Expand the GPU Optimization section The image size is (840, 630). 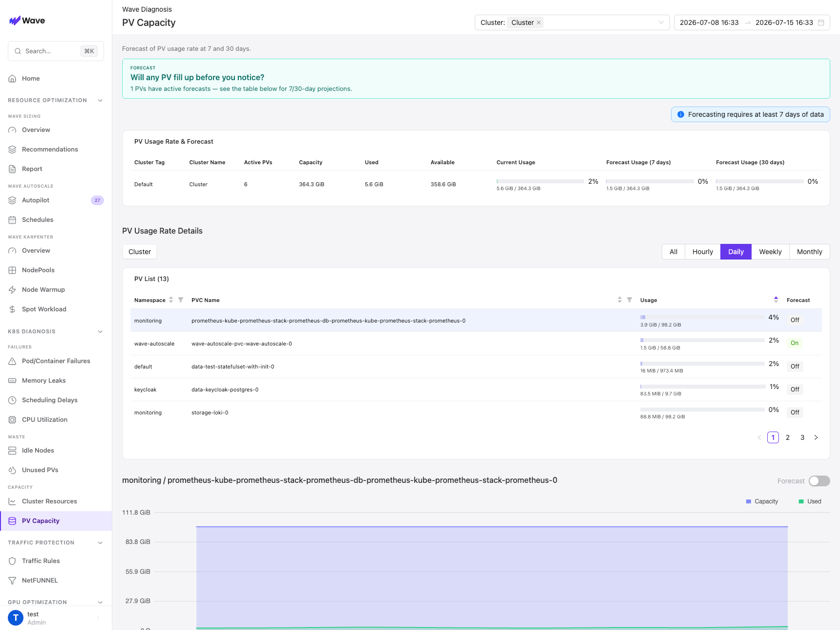[100, 602]
